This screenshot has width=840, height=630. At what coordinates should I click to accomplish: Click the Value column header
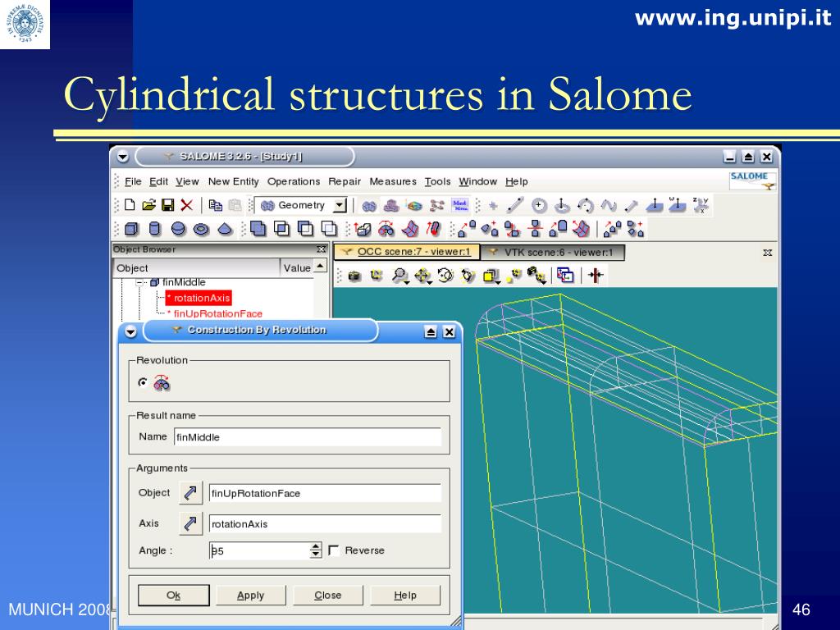point(297,268)
